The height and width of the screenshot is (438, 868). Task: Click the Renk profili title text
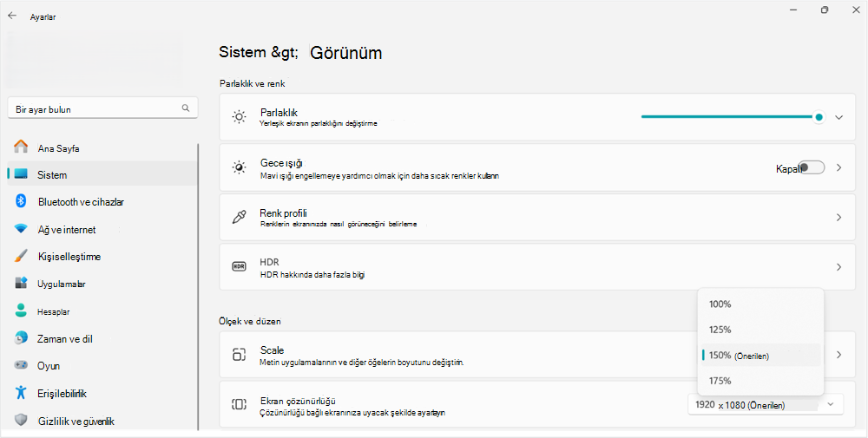tap(284, 212)
